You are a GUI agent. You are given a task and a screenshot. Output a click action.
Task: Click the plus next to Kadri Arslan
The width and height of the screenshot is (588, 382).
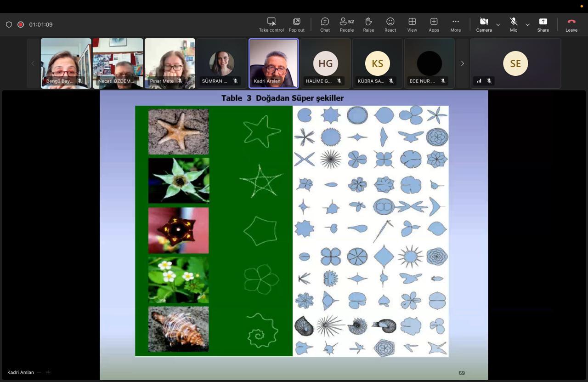(x=48, y=372)
